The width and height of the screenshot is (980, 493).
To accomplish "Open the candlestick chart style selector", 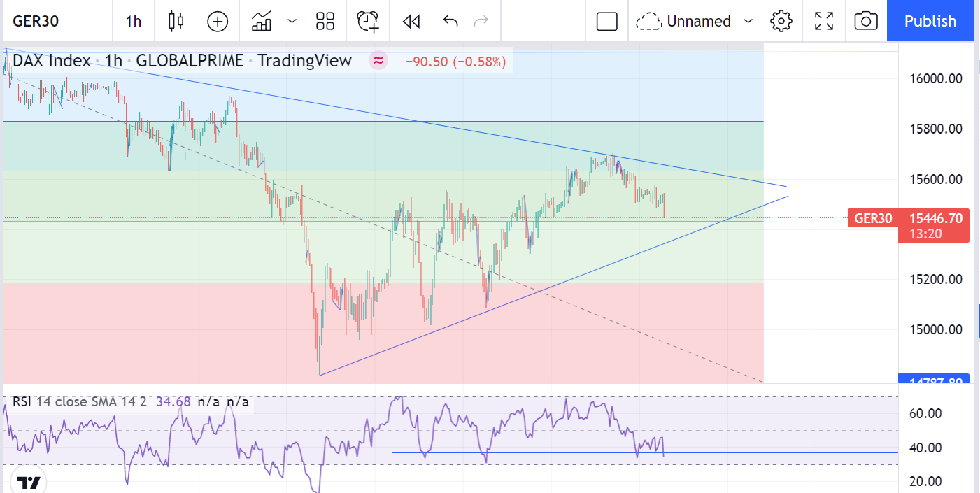I will [176, 21].
